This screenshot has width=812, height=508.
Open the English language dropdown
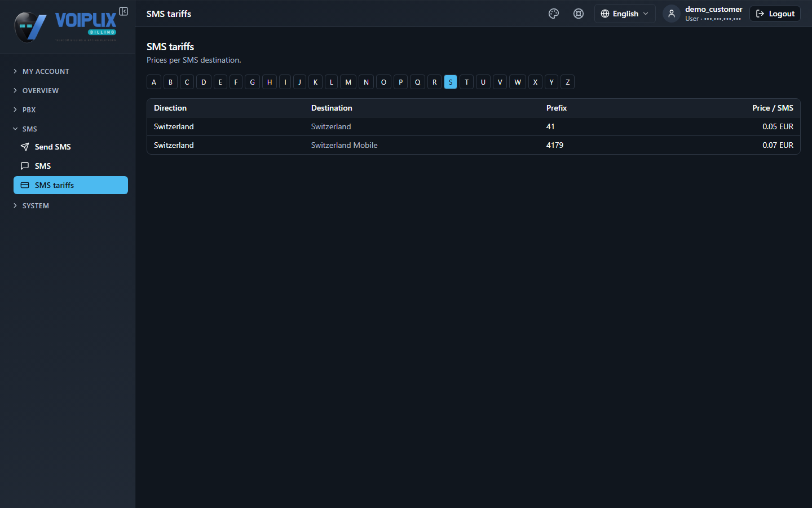pos(625,14)
